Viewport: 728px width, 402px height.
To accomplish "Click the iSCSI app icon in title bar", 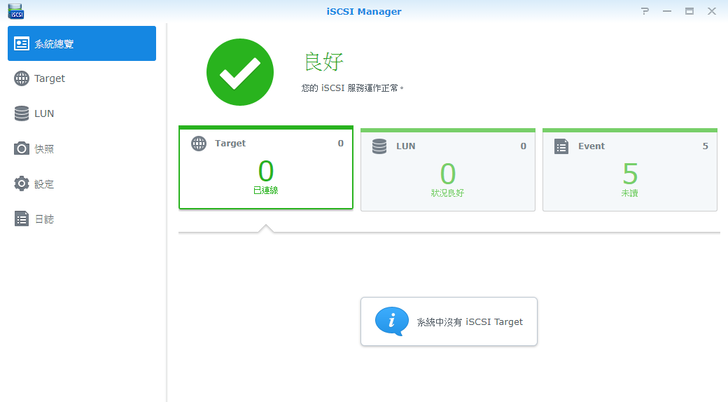I will coord(16,11).
